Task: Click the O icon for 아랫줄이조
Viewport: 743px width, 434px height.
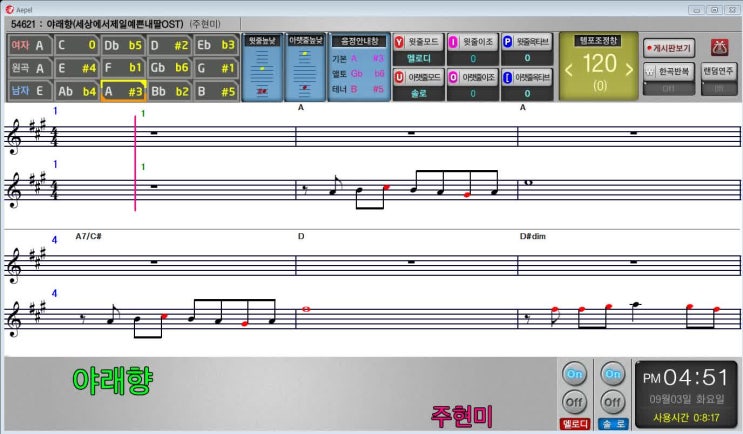Action: 453,77
